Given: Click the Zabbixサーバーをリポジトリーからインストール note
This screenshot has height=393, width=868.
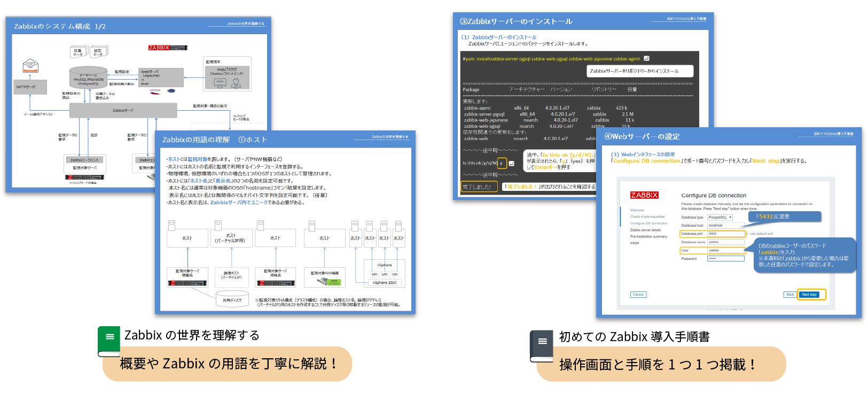Looking at the screenshot, I should click(640, 71).
